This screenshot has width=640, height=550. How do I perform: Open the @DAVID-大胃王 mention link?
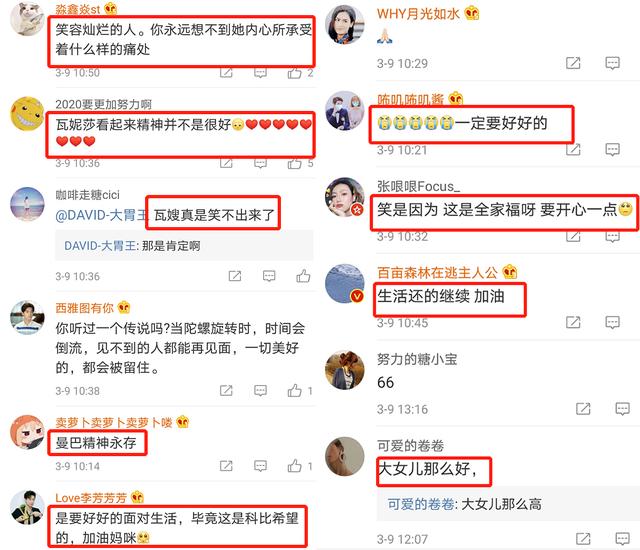click(x=101, y=215)
